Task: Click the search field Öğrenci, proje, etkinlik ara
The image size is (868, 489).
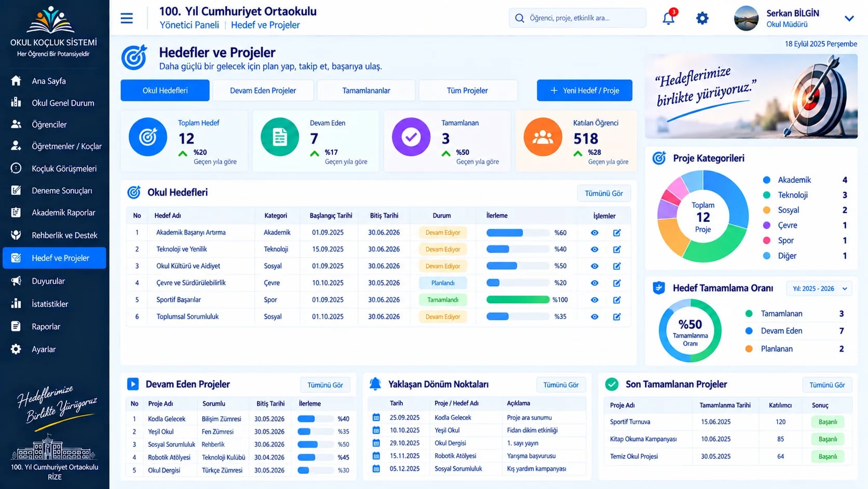Action: [x=577, y=18]
